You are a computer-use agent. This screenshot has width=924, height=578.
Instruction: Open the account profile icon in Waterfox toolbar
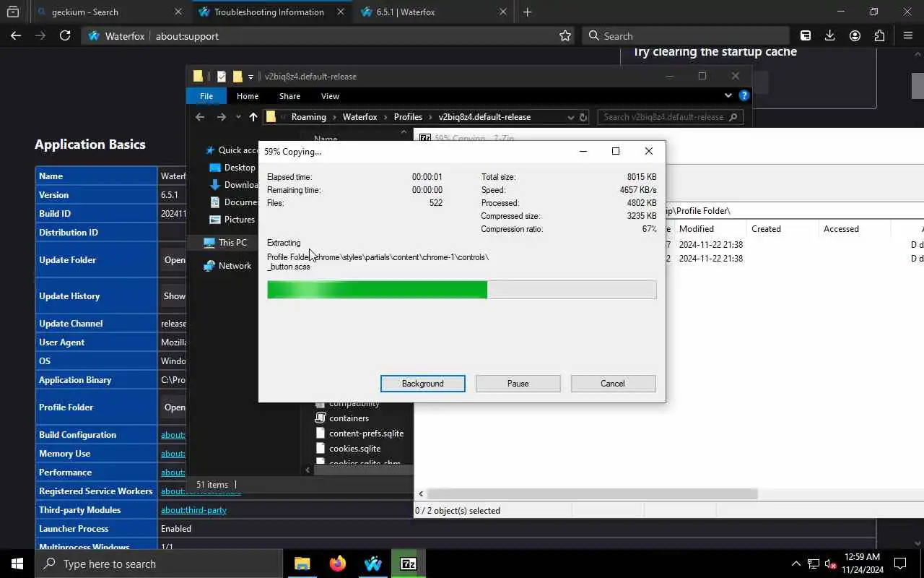[855, 35]
